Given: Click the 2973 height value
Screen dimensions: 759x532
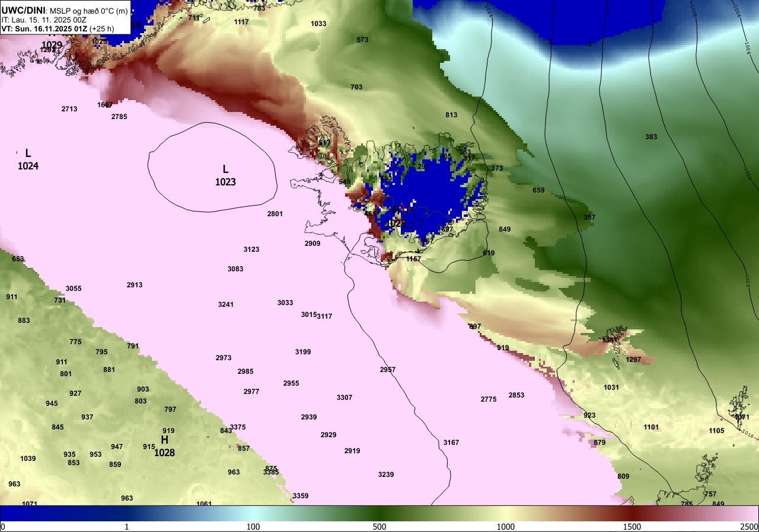Looking at the screenshot, I should coord(224,358).
